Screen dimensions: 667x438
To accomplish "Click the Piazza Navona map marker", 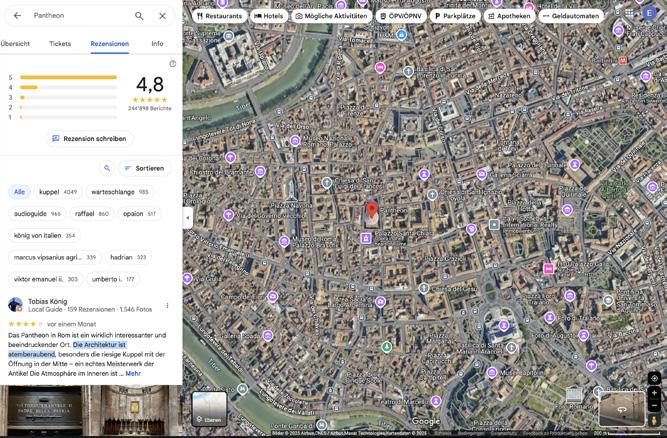I will 291,196.
